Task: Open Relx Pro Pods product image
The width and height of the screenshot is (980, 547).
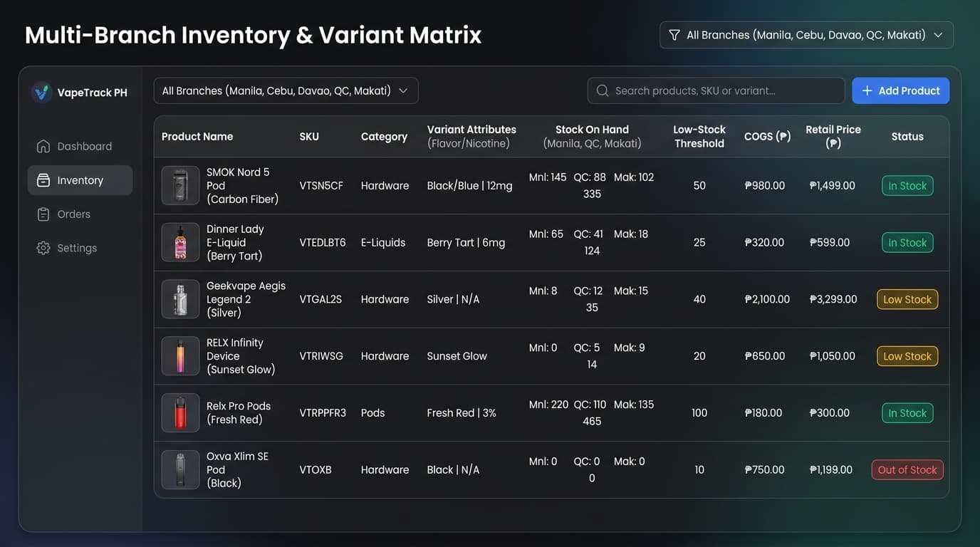Action: pos(180,413)
